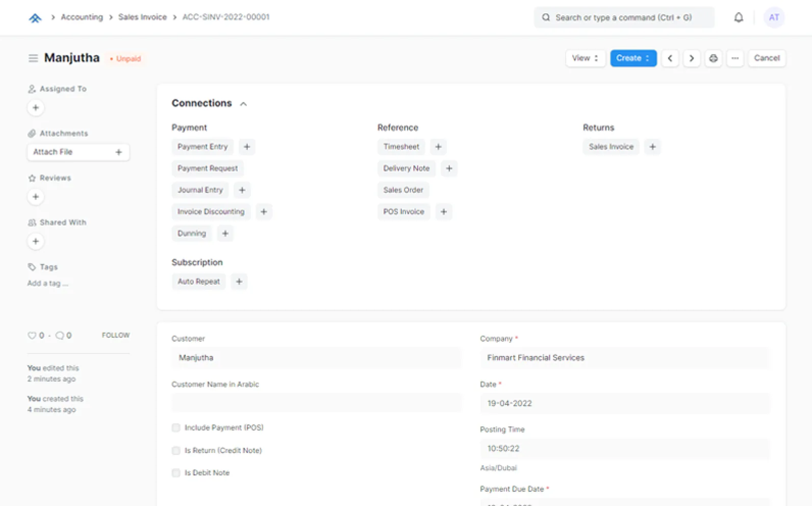Click the printer icon in toolbar

coord(713,58)
